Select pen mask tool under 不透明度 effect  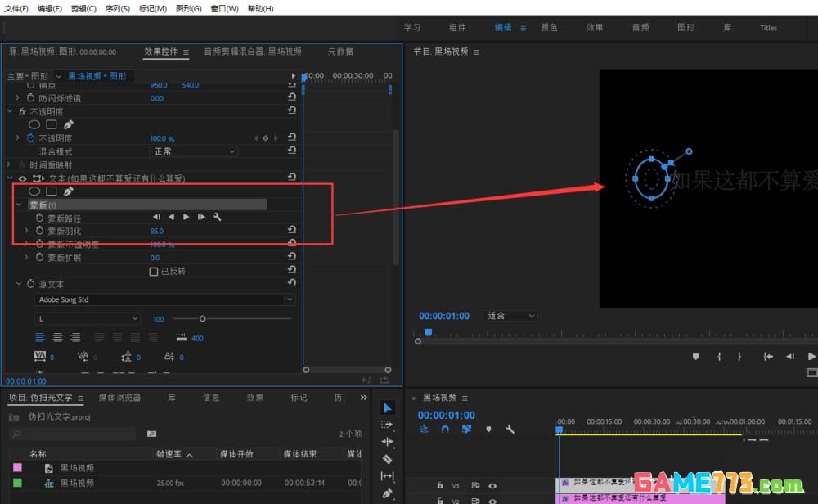pyautogui.click(x=69, y=124)
